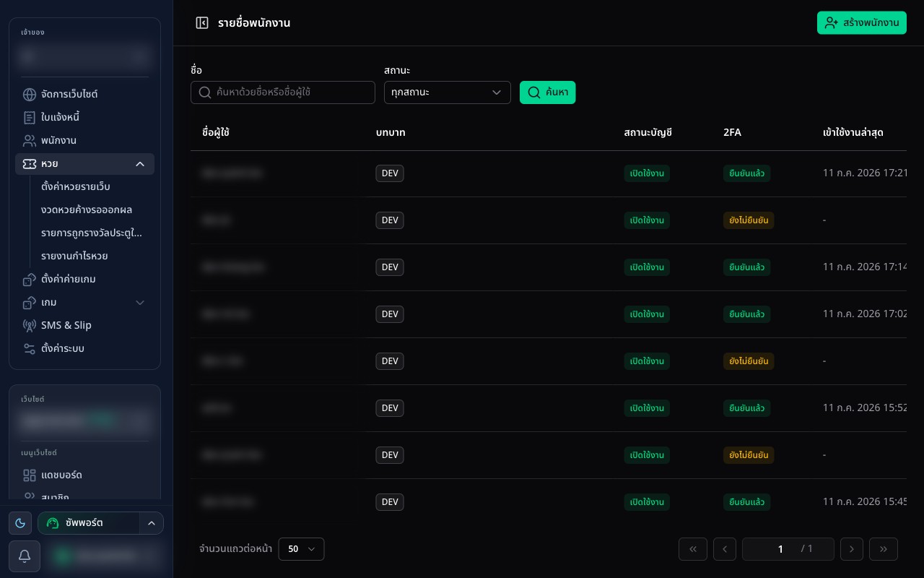Expand the ซัพพอร์ต menu chevron
This screenshot has height=578, width=924.
pyautogui.click(x=152, y=523)
